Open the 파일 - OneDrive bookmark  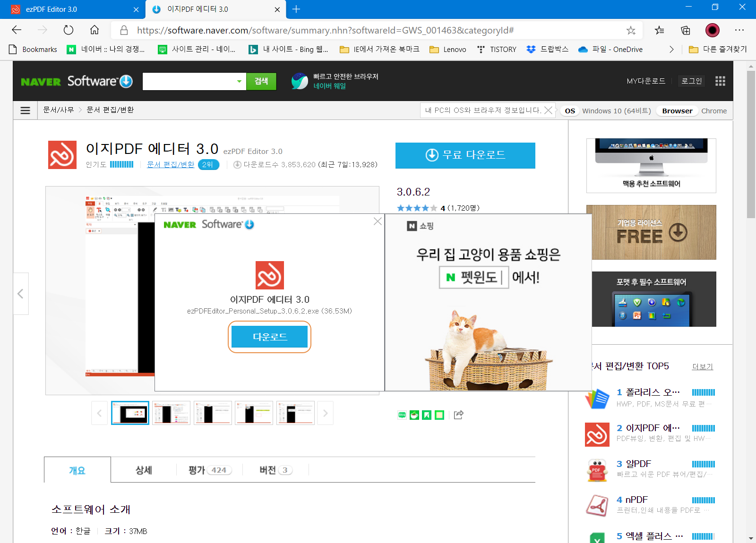[610, 49]
